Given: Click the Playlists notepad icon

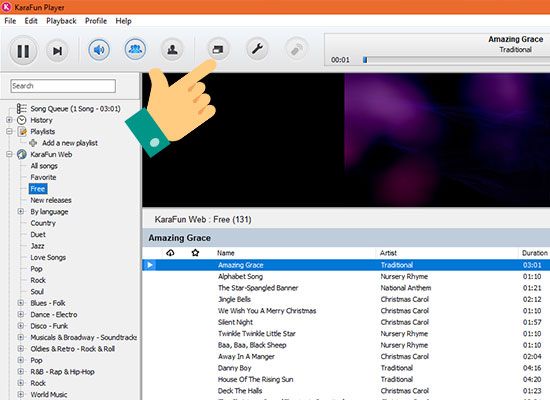Looking at the screenshot, I should pyautogui.click(x=22, y=132).
